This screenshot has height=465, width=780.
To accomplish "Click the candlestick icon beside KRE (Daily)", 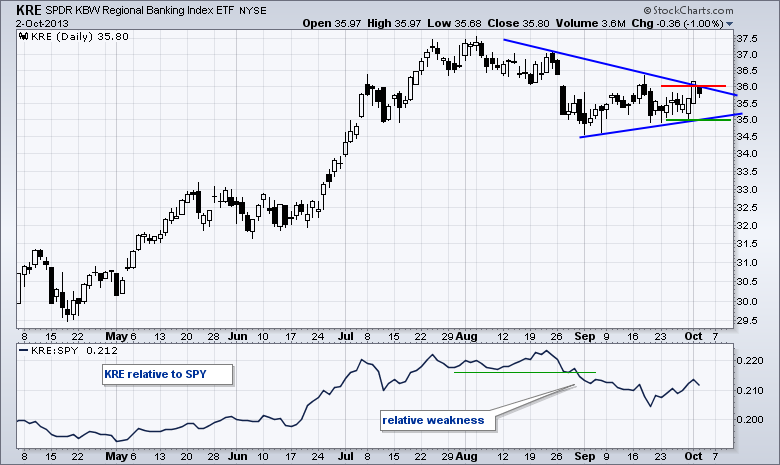I will point(23,36).
